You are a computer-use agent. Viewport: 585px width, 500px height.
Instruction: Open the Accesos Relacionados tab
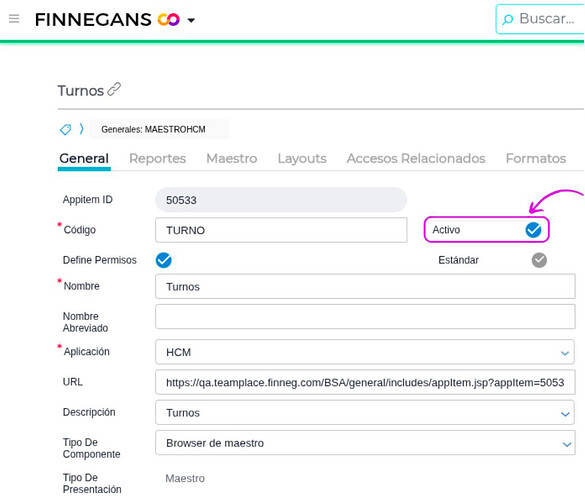tap(416, 159)
